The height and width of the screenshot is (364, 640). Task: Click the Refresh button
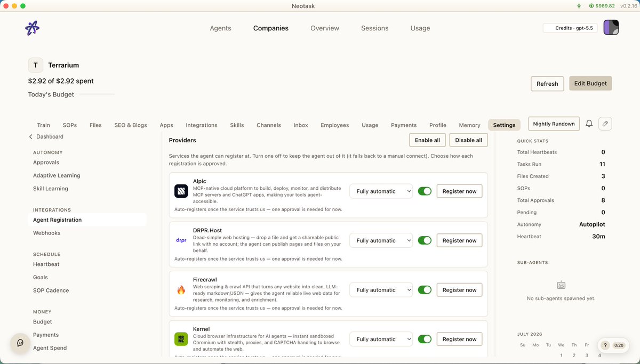(x=547, y=84)
